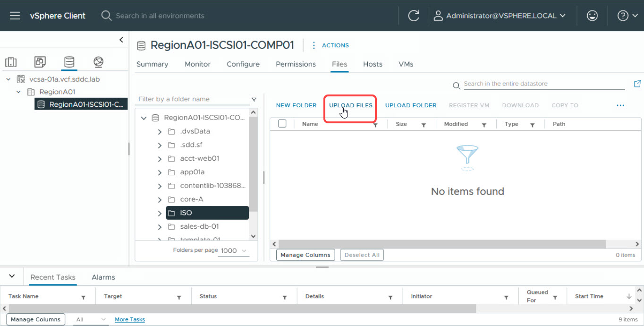644x326 pixels.
Task: Expand the ISO folder
Action: pos(160,213)
